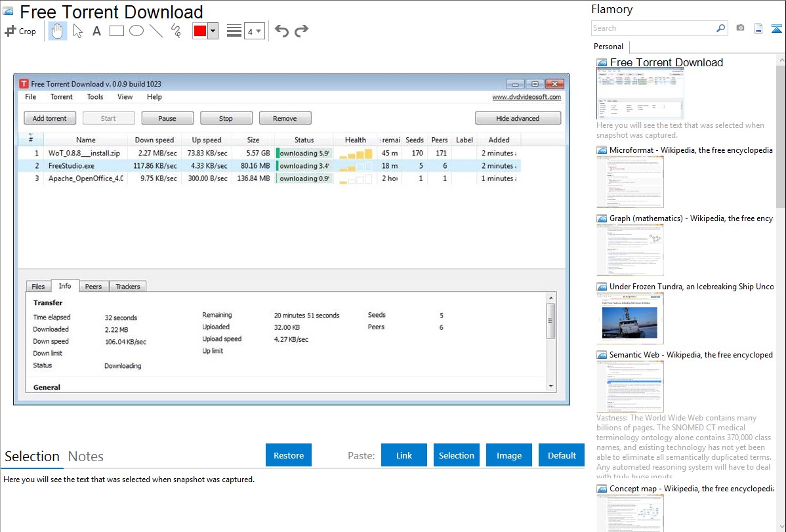The width and height of the screenshot is (786, 532).
Task: Click the Added column header
Action: click(x=499, y=140)
